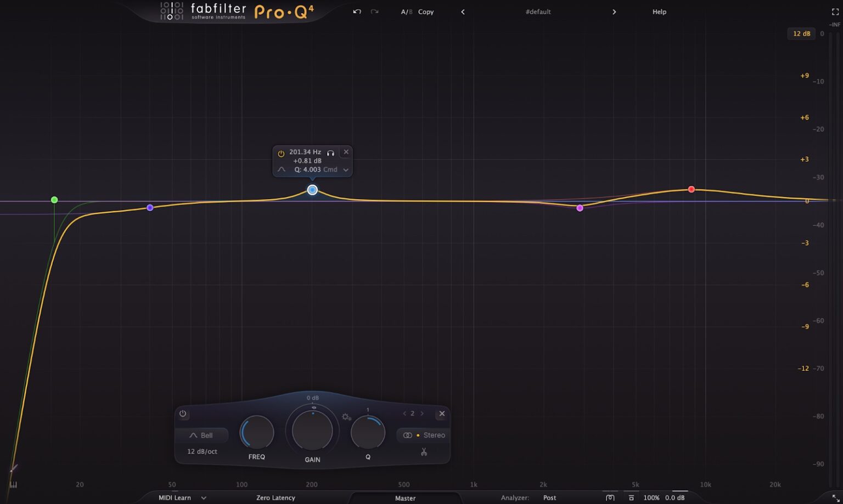
Task: Toggle the band enable power in the bottom panel
Action: pos(182,414)
